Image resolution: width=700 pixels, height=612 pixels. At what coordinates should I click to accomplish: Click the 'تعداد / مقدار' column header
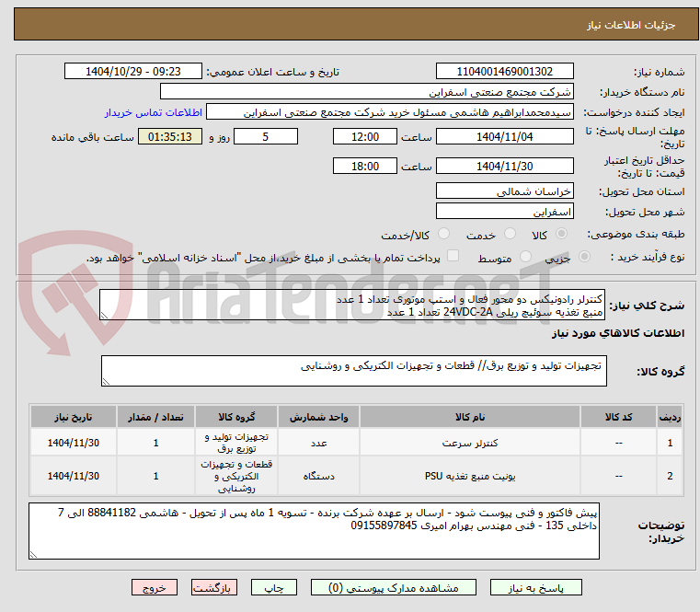[155, 417]
